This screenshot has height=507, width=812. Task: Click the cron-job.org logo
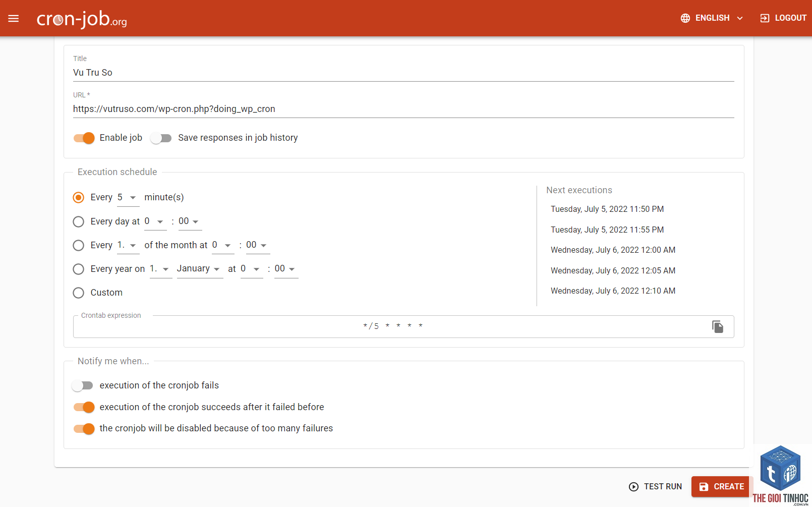tap(82, 19)
